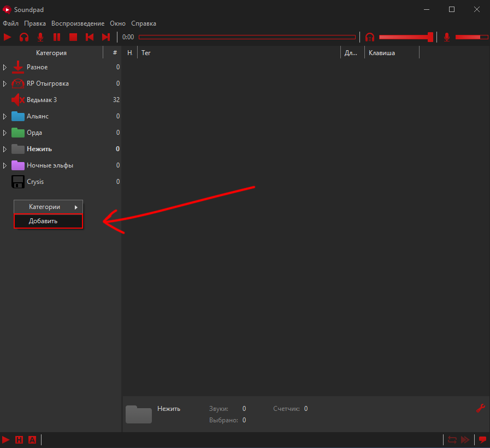Viewport: 490px width, 448px height.
Task: Select the Crysis category
Action: (x=61, y=182)
